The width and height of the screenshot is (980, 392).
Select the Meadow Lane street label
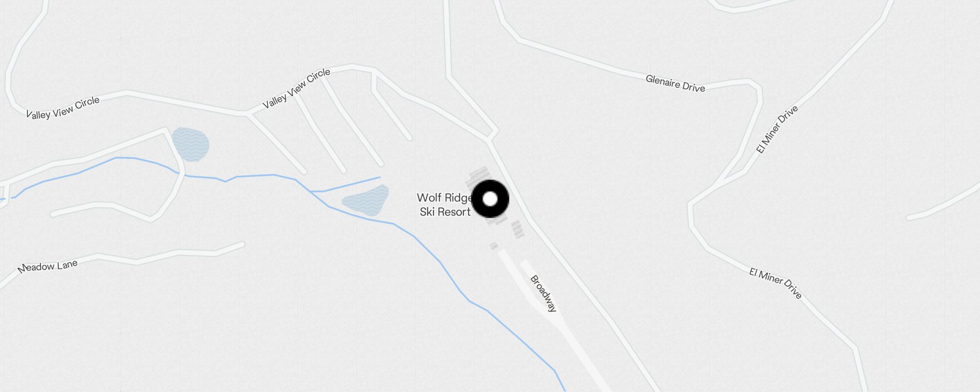click(48, 267)
